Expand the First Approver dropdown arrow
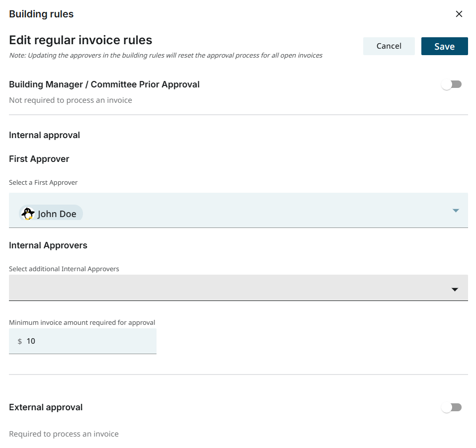This screenshot has height=448, width=476. pos(456,211)
